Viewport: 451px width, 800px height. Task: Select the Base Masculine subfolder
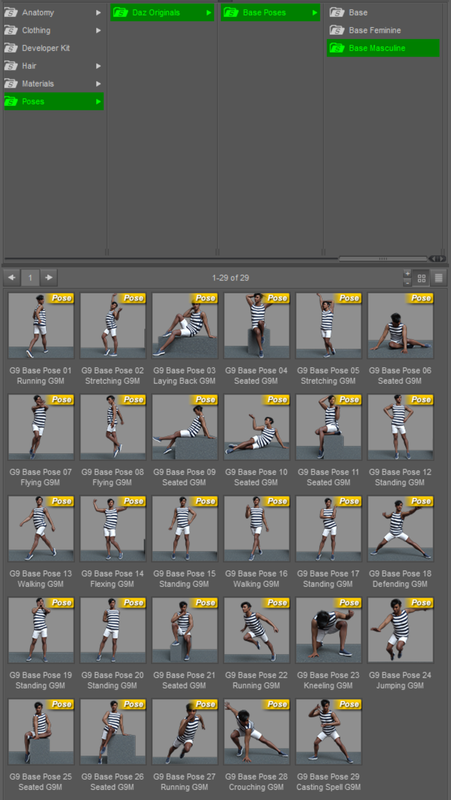point(383,48)
